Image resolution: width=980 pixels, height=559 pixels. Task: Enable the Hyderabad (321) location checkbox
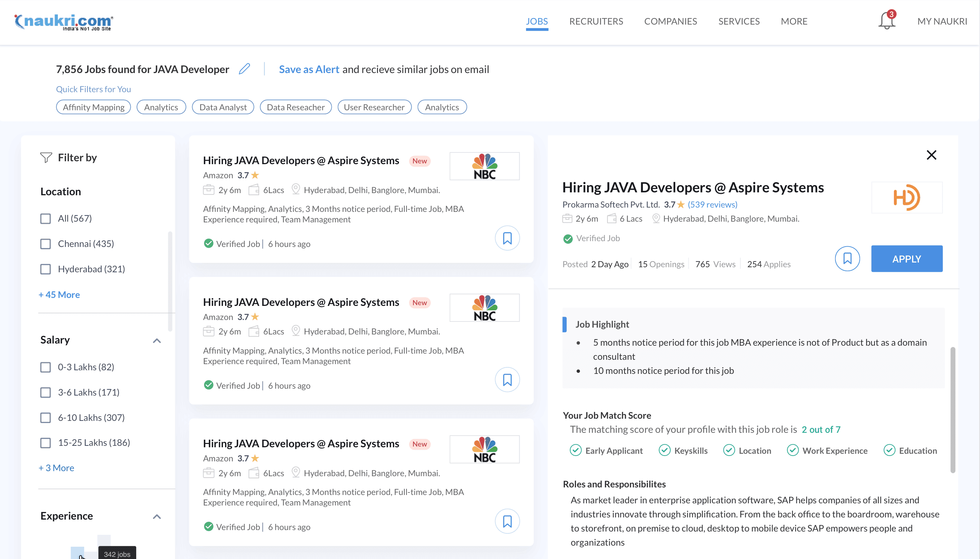pyautogui.click(x=46, y=269)
